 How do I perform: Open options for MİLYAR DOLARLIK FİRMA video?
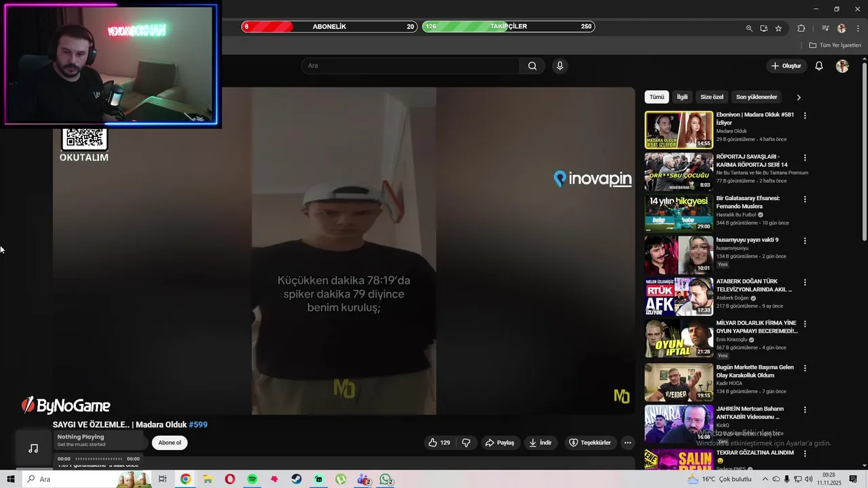point(805,324)
